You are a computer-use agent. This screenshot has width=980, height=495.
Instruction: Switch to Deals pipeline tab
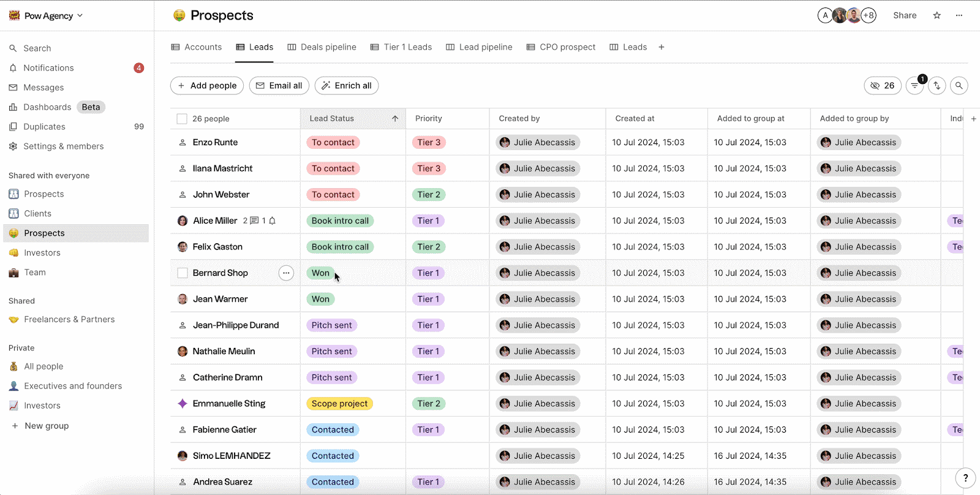(x=322, y=47)
